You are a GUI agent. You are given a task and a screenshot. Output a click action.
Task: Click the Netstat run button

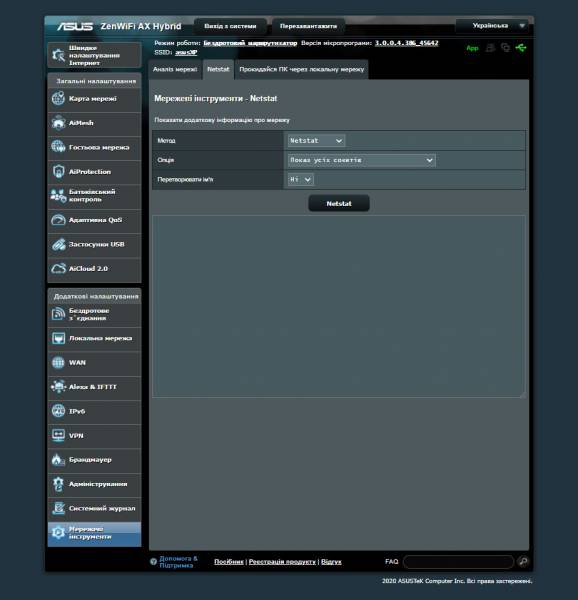(x=339, y=203)
